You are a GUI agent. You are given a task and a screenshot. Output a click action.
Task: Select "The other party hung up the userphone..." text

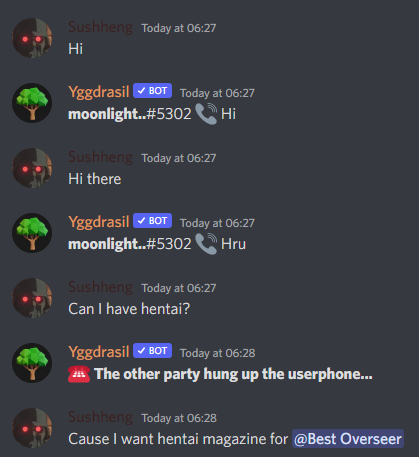[233, 374]
